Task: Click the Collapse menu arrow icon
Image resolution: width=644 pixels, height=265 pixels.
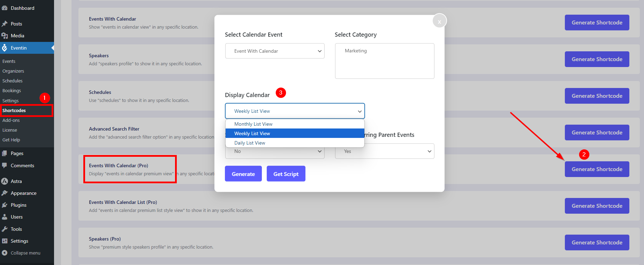Action: click(5, 253)
